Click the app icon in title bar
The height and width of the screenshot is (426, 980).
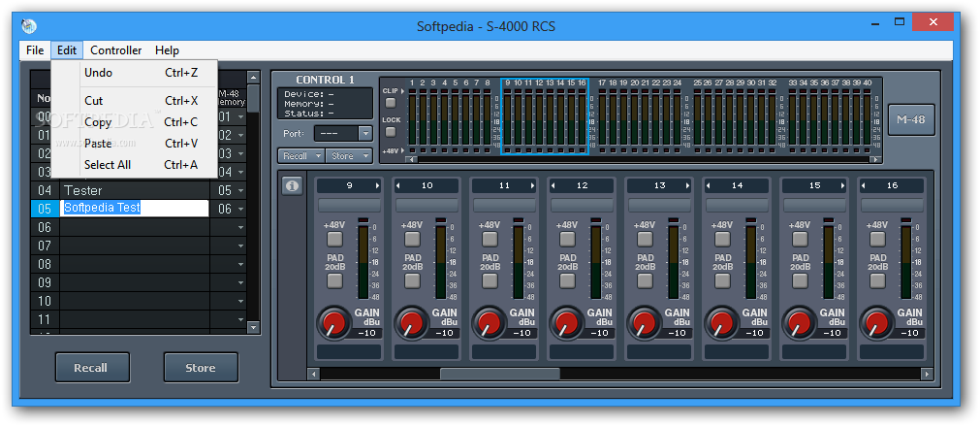[29, 25]
